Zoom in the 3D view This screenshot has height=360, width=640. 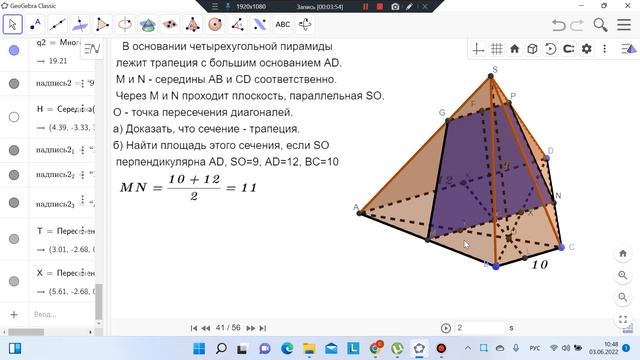(x=623, y=275)
